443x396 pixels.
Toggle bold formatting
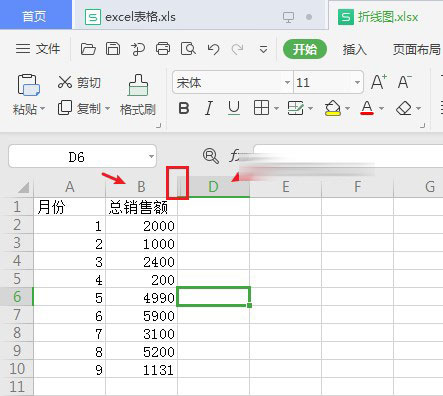point(184,108)
